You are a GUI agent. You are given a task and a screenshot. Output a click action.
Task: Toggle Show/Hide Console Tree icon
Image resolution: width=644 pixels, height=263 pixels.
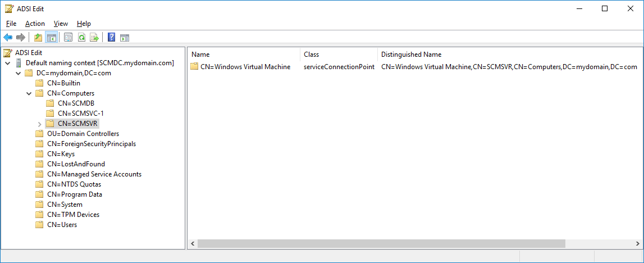(x=51, y=38)
